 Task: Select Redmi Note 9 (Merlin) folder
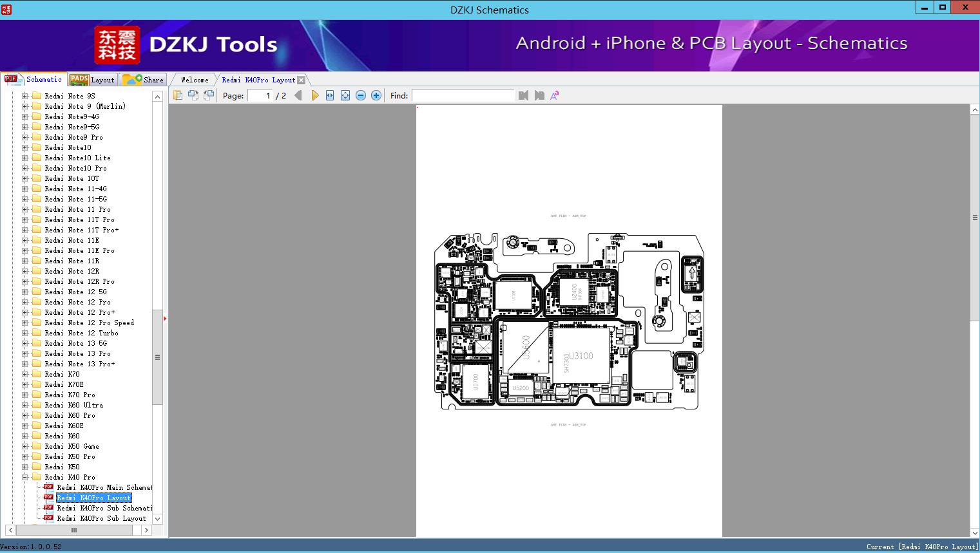pos(85,106)
